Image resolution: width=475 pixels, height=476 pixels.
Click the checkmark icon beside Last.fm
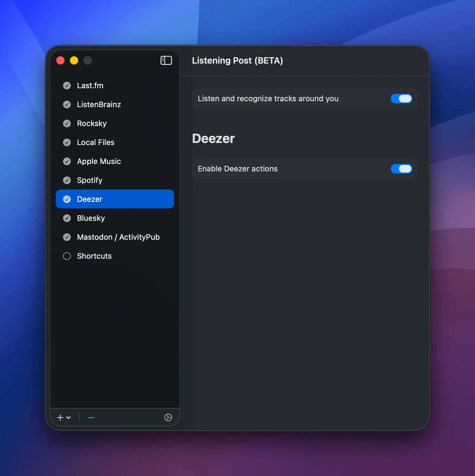pyautogui.click(x=67, y=86)
